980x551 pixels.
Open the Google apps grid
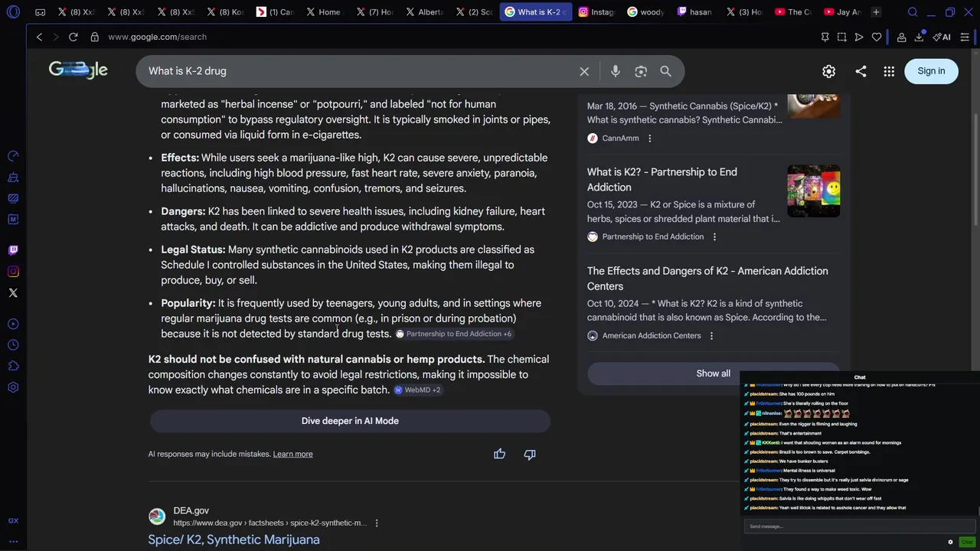pyautogui.click(x=889, y=71)
